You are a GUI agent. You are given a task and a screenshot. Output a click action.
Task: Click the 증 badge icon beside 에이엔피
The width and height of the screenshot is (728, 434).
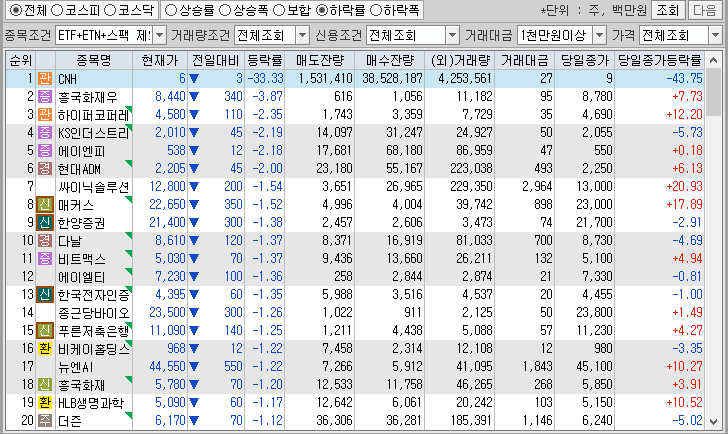click(45, 150)
